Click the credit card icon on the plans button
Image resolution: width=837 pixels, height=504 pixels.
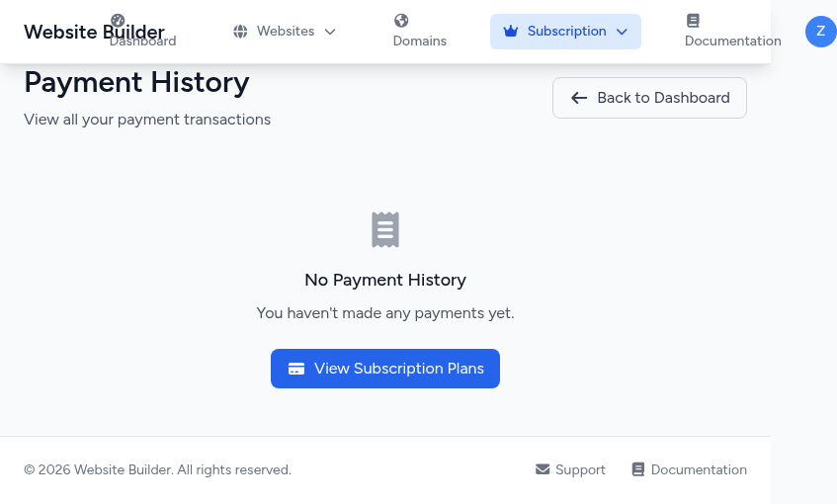click(296, 369)
